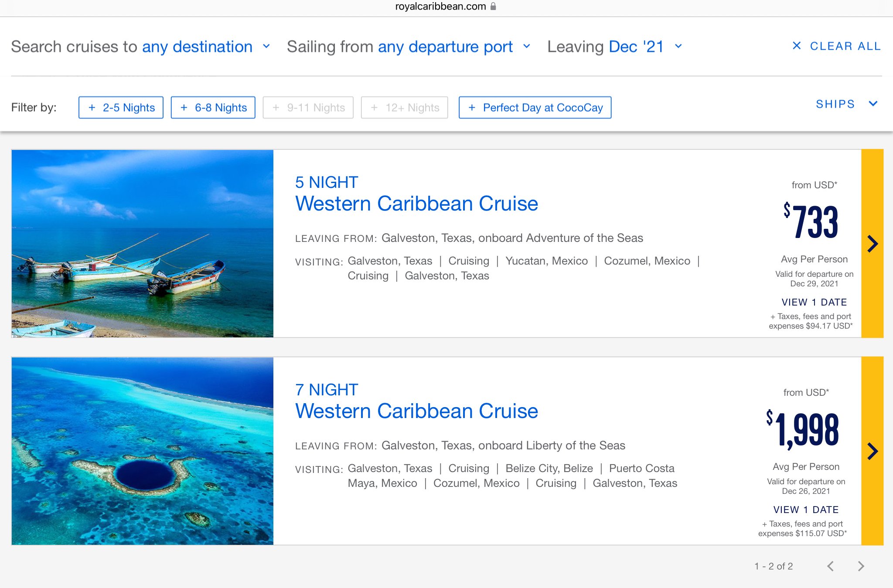Go to the next results page arrow
Screen dimensions: 893x588
(861, 566)
